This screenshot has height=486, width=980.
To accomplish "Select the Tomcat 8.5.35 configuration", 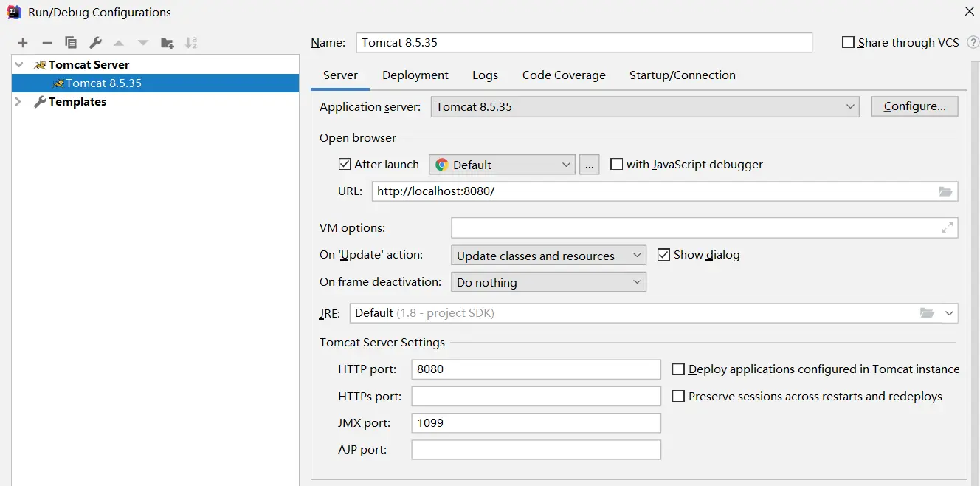I will [155, 83].
